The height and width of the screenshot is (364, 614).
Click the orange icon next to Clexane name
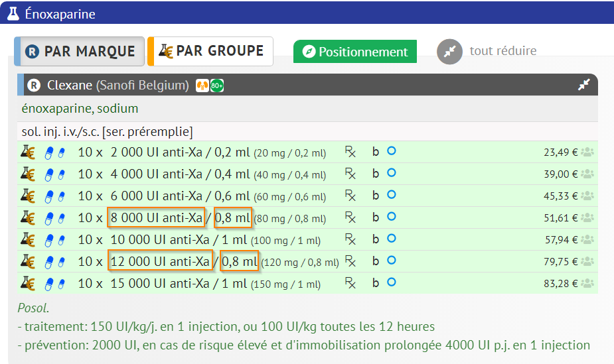click(202, 86)
